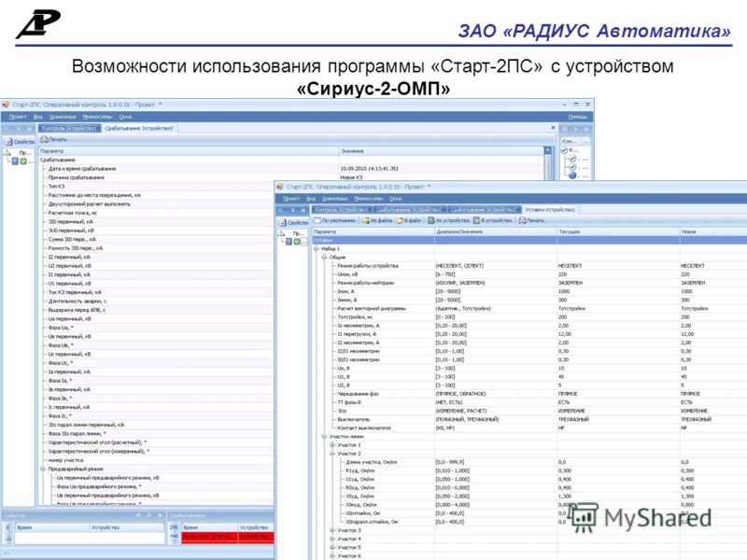Collapse the Набор 1 tree node
This screenshot has width=747, height=560.
(317, 248)
